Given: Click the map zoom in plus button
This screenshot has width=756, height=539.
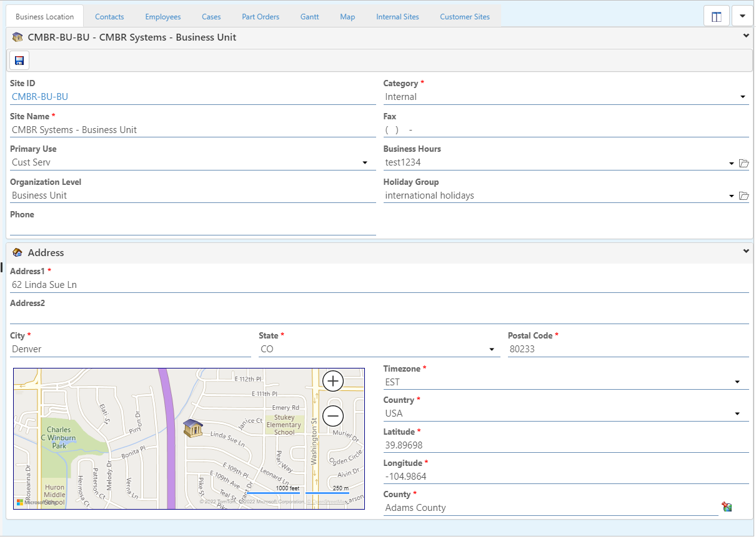Looking at the screenshot, I should click(x=333, y=380).
